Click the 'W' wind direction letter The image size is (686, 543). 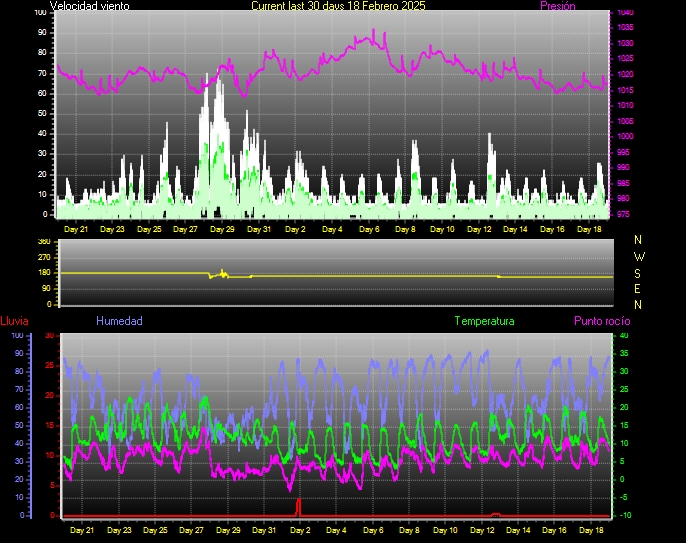click(639, 256)
